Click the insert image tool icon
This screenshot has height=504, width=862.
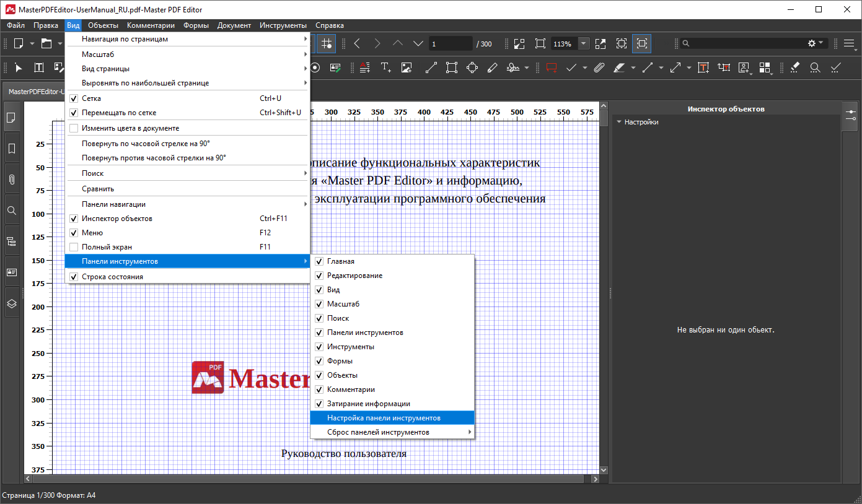[407, 67]
